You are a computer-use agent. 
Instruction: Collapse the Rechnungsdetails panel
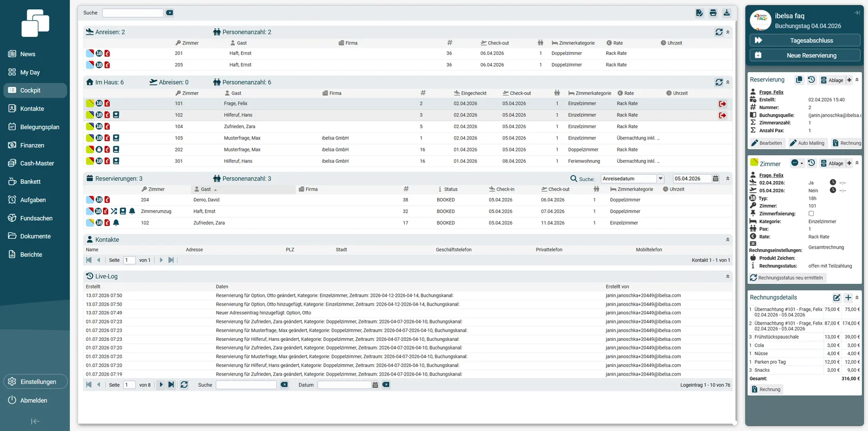pos(857,297)
